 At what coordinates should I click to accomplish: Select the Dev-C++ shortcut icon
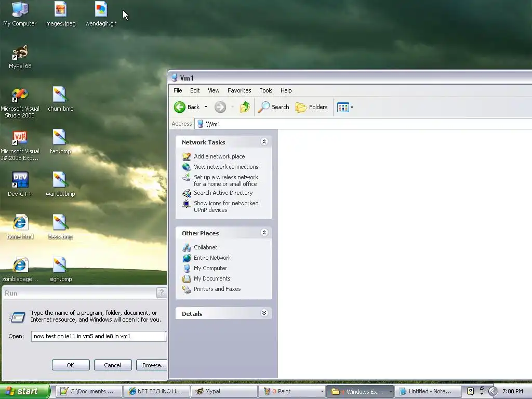[x=20, y=184]
